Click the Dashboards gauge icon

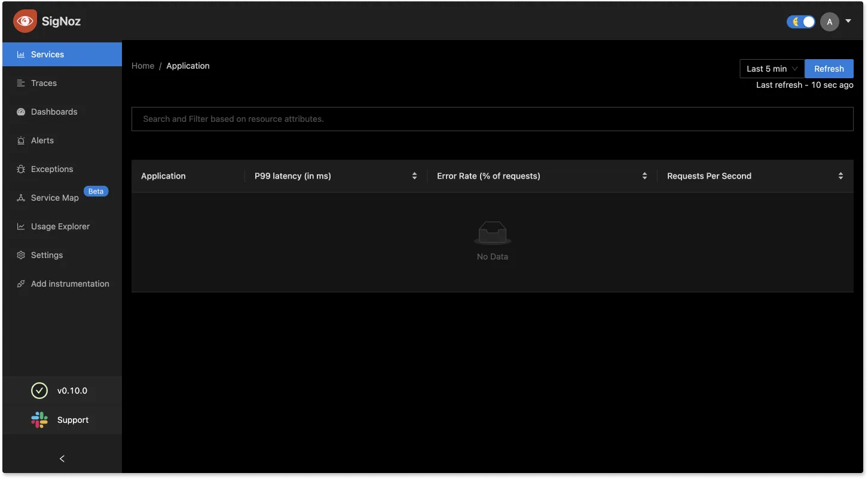tap(21, 112)
